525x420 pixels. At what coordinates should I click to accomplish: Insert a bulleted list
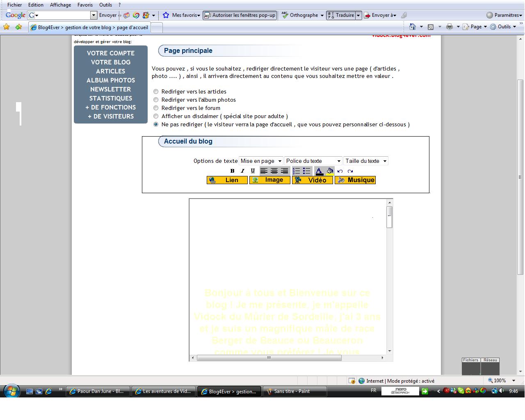click(x=306, y=171)
